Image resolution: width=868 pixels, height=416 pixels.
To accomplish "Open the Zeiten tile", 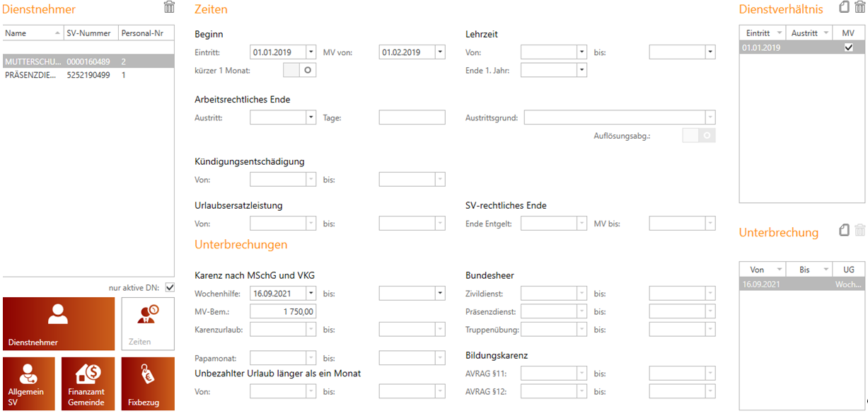I will pyautogui.click(x=148, y=324).
